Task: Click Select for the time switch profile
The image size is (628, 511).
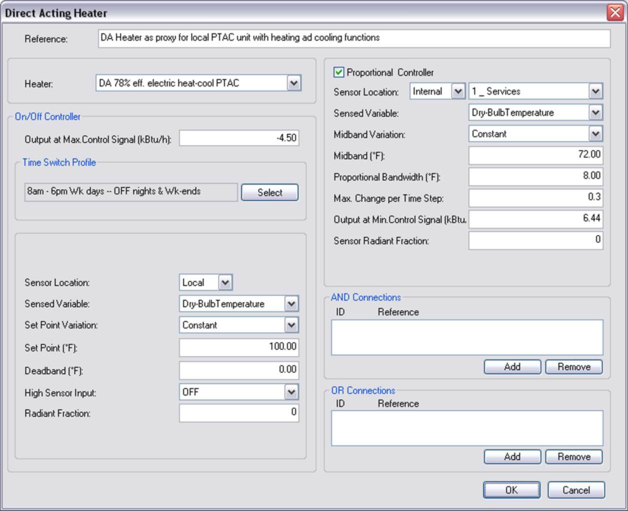Action: coord(269,192)
